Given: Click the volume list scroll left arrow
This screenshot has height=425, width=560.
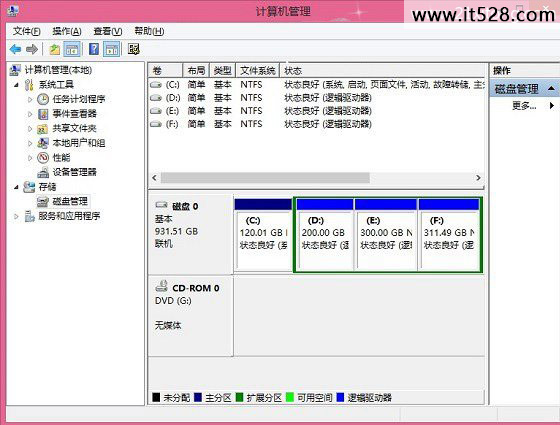Looking at the screenshot, I should click(x=154, y=178).
